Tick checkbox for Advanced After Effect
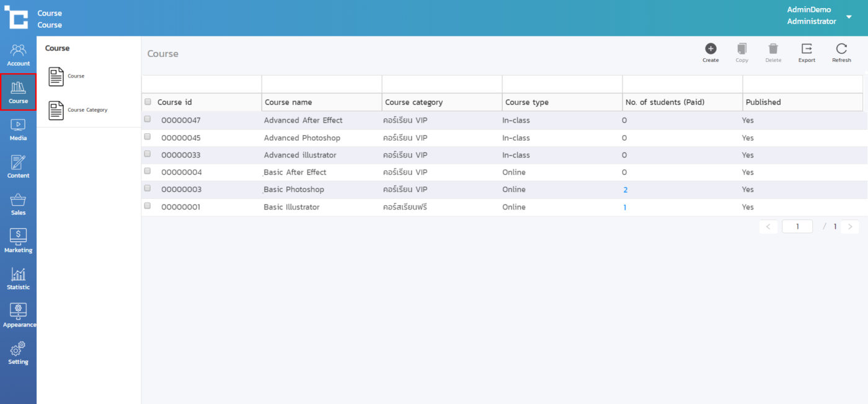Image resolution: width=868 pixels, height=404 pixels. pyautogui.click(x=148, y=119)
